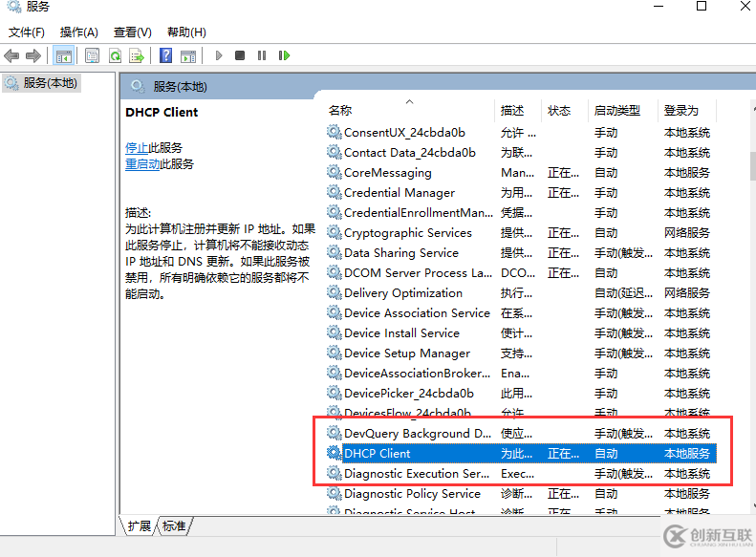756x557 pixels.
Task: Click the Export List toolbar icon
Action: (137, 56)
